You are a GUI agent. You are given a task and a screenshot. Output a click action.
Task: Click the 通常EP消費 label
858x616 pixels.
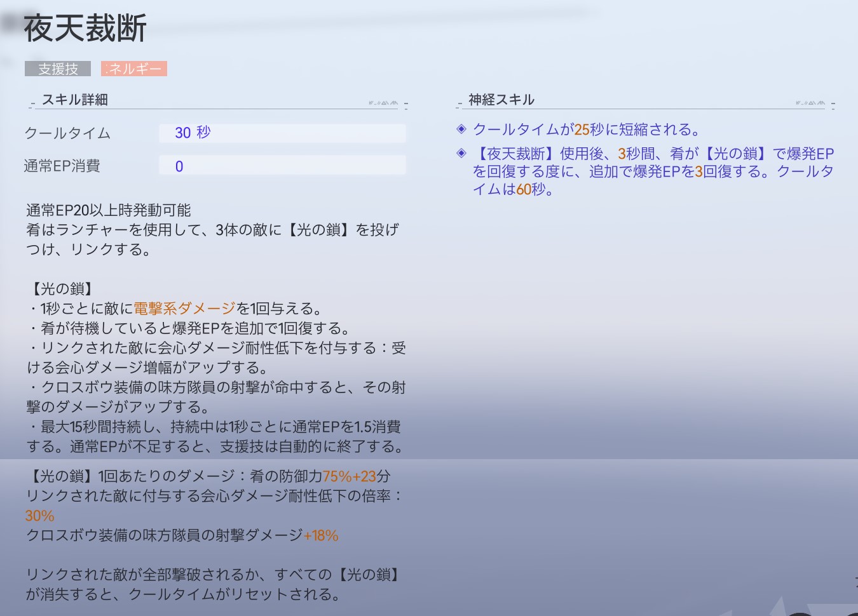coord(62,166)
